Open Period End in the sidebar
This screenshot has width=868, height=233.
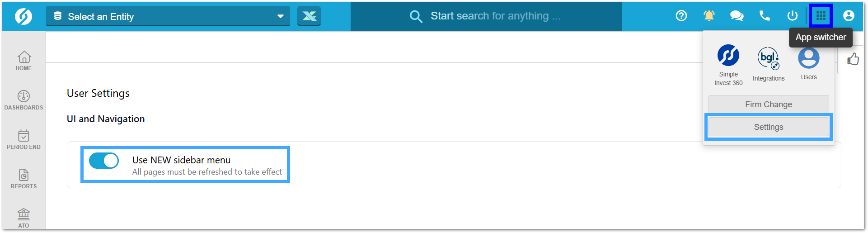tap(23, 139)
